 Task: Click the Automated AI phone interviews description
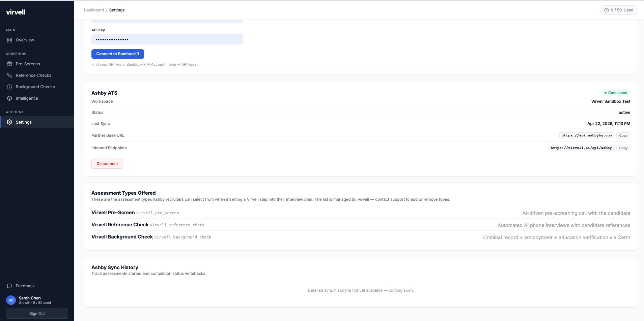click(564, 225)
